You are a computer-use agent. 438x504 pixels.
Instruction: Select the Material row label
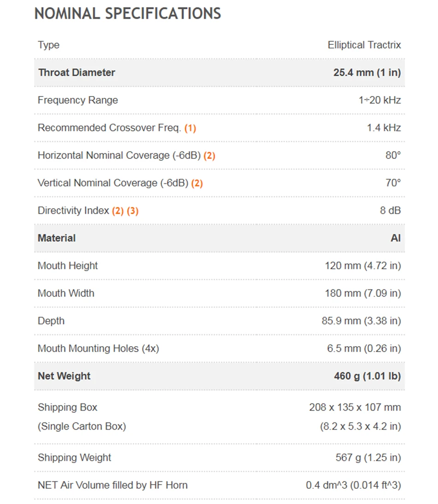[x=57, y=238]
